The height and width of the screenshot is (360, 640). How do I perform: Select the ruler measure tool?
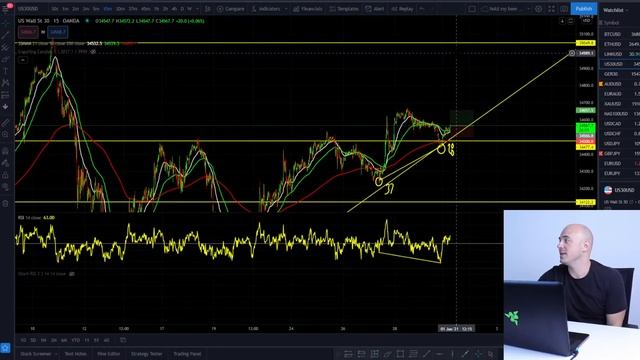(5, 122)
